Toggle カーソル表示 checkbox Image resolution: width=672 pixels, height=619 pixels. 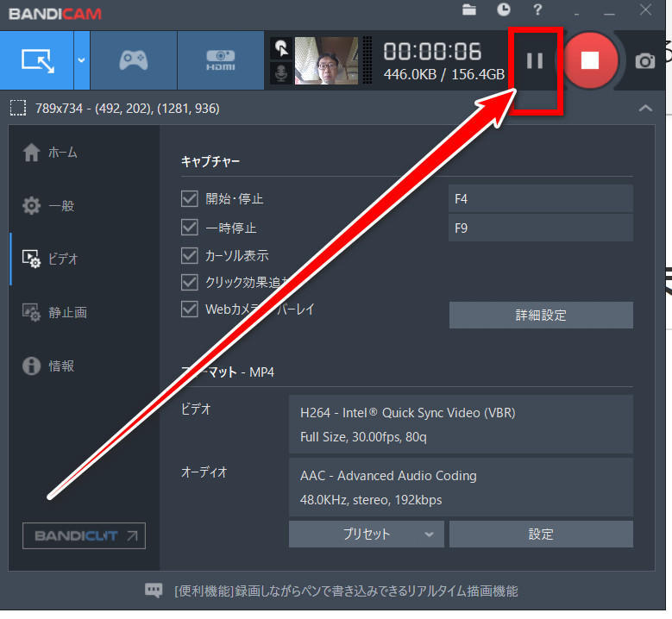coord(189,256)
